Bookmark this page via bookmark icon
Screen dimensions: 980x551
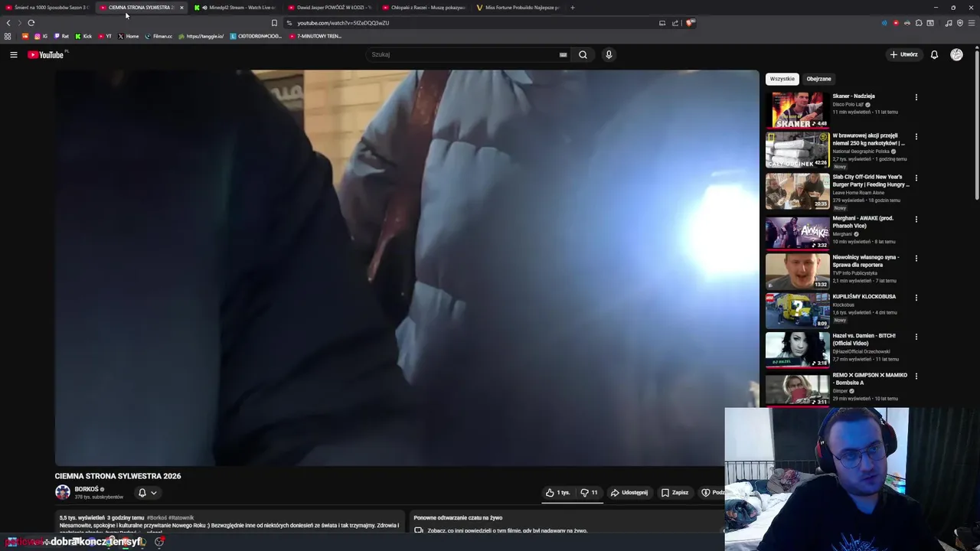(274, 23)
